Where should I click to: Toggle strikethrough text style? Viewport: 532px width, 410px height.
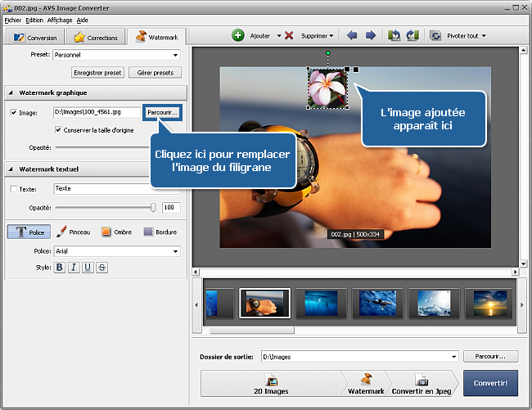pyautogui.click(x=102, y=268)
